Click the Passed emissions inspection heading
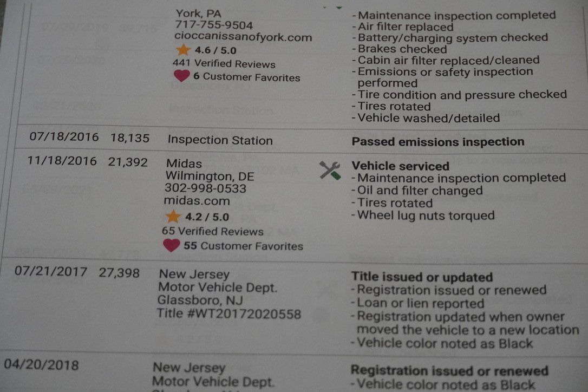The image size is (588, 392). [x=438, y=142]
